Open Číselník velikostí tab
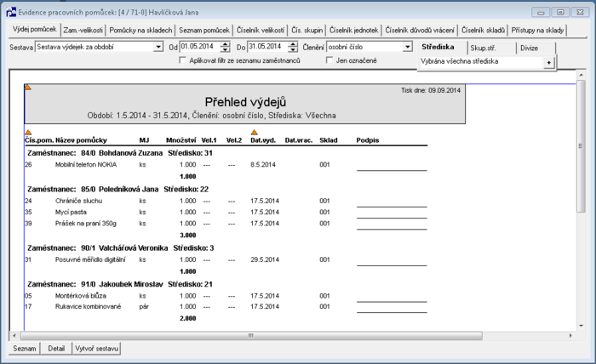This screenshot has width=596, height=364. [x=261, y=31]
